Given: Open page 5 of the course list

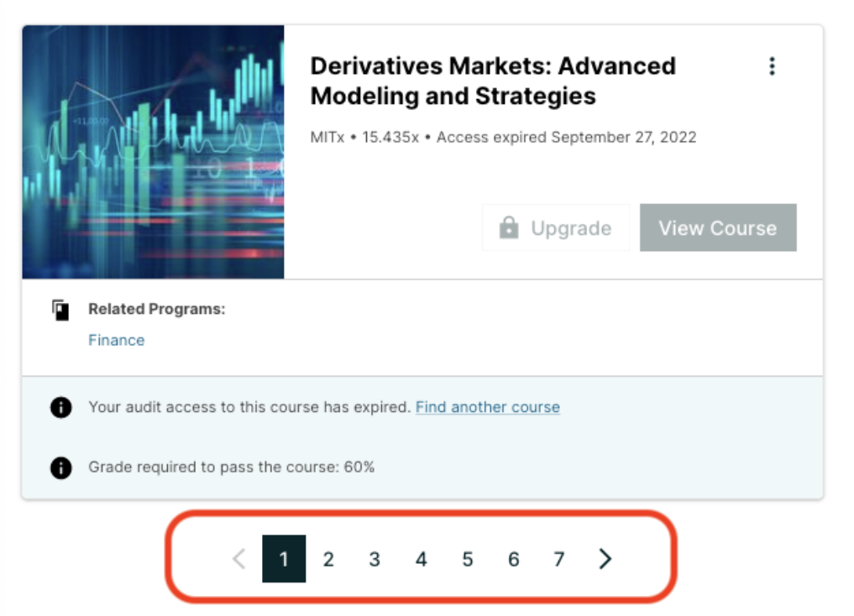Looking at the screenshot, I should pyautogui.click(x=467, y=559).
